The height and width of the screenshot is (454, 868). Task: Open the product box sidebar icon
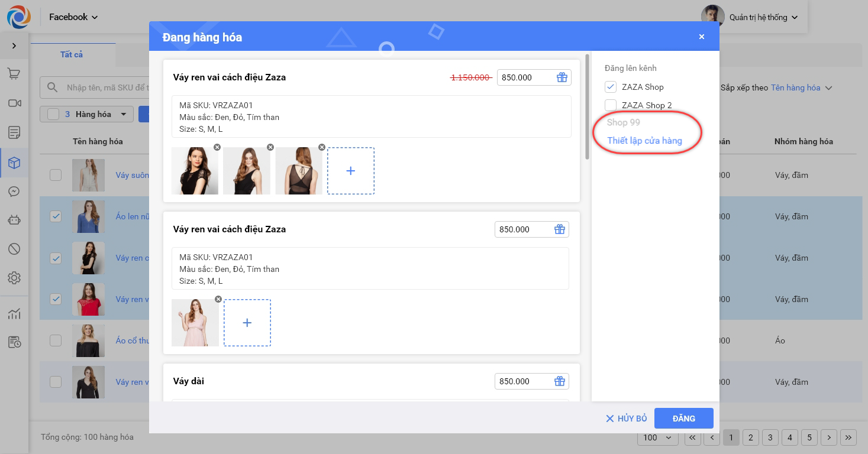click(14, 163)
